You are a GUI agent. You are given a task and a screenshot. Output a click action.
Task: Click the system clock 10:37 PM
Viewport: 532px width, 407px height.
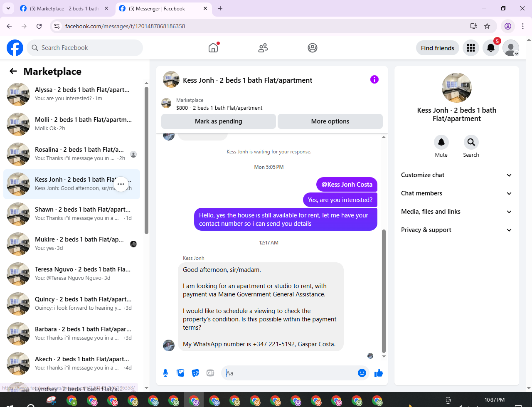pyautogui.click(x=495, y=400)
